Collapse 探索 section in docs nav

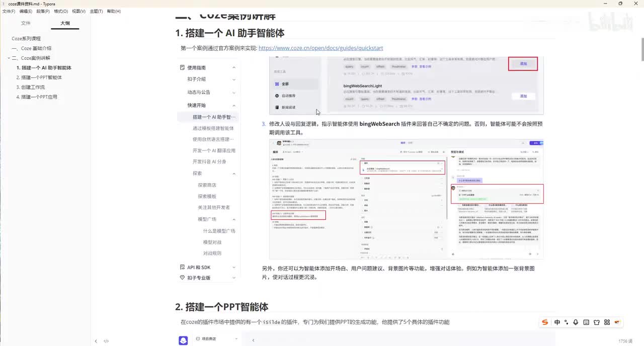click(234, 174)
